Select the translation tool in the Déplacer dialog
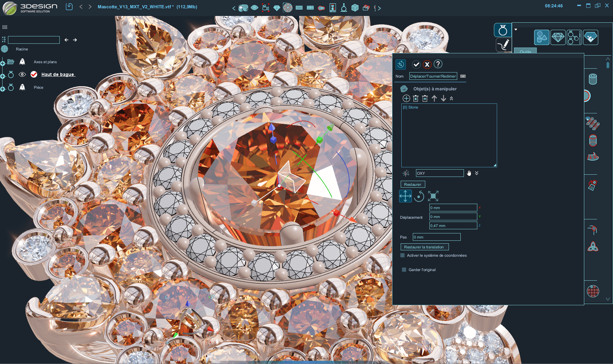The image size is (613, 364). click(405, 196)
